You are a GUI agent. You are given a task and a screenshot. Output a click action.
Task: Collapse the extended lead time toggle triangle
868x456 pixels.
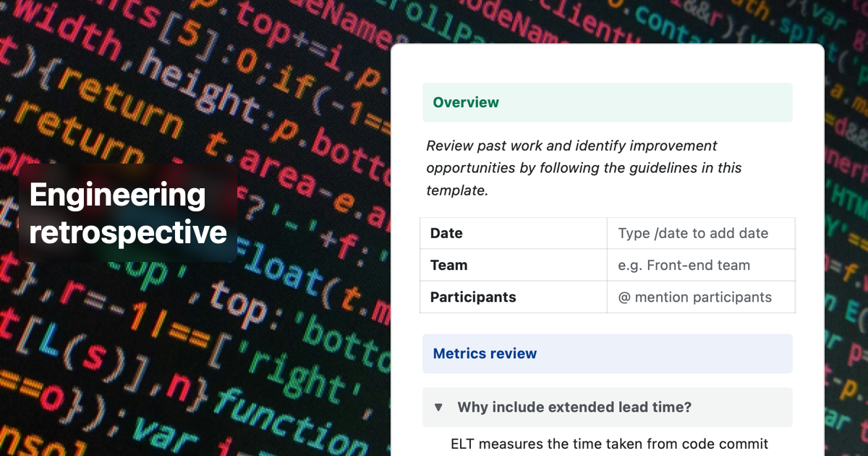point(438,408)
